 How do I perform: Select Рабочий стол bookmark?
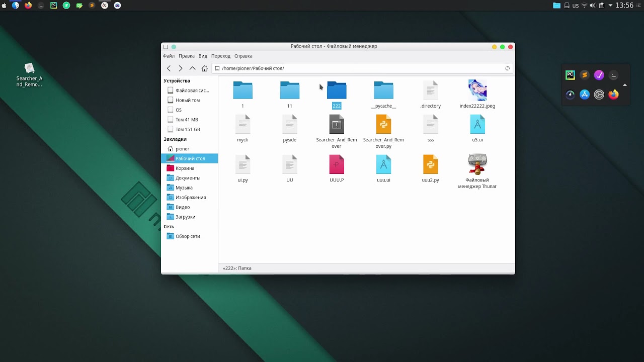click(x=190, y=158)
